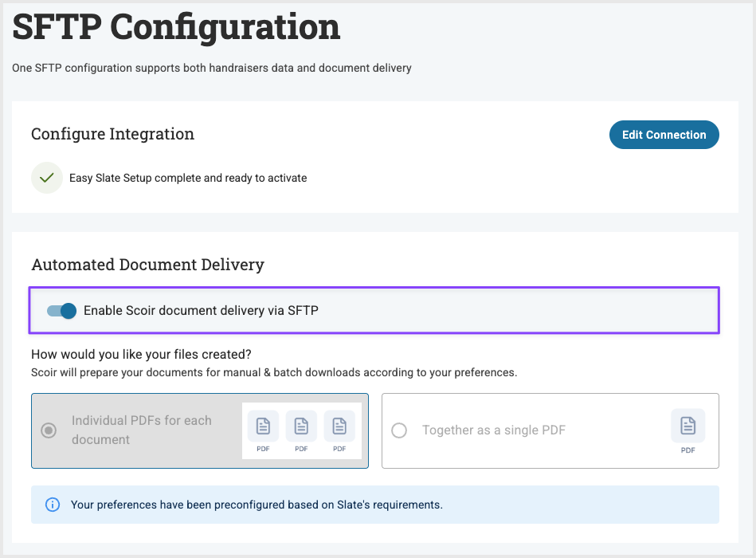The image size is (756, 558).
Task: Click the 'Enable Scoir document delivery via SFTP' label
Action: (x=201, y=310)
